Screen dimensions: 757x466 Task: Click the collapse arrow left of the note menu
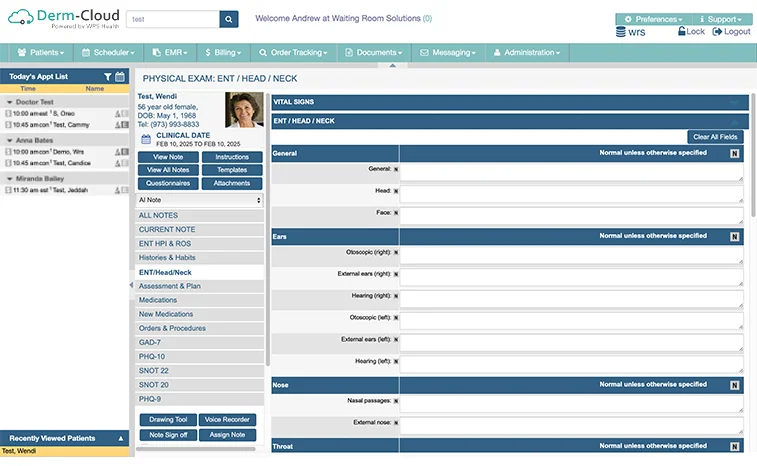point(131,285)
